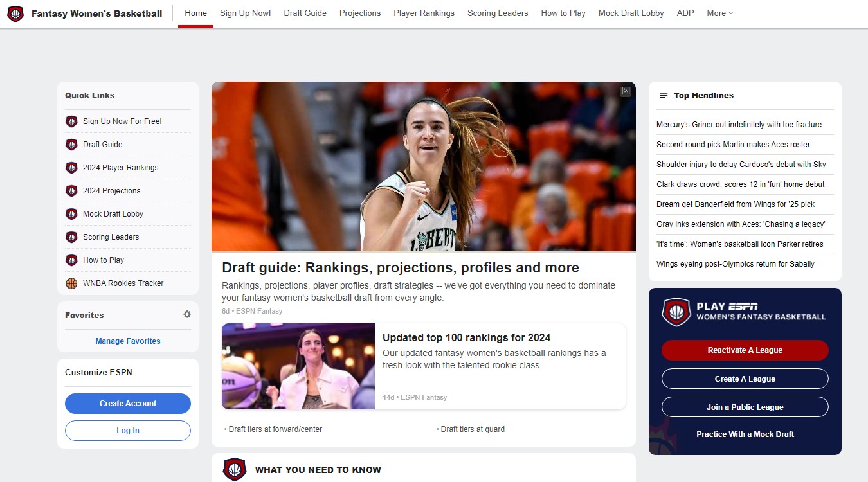Click the list icon beside Top Headlines
This screenshot has height=482, width=868.
coord(664,96)
